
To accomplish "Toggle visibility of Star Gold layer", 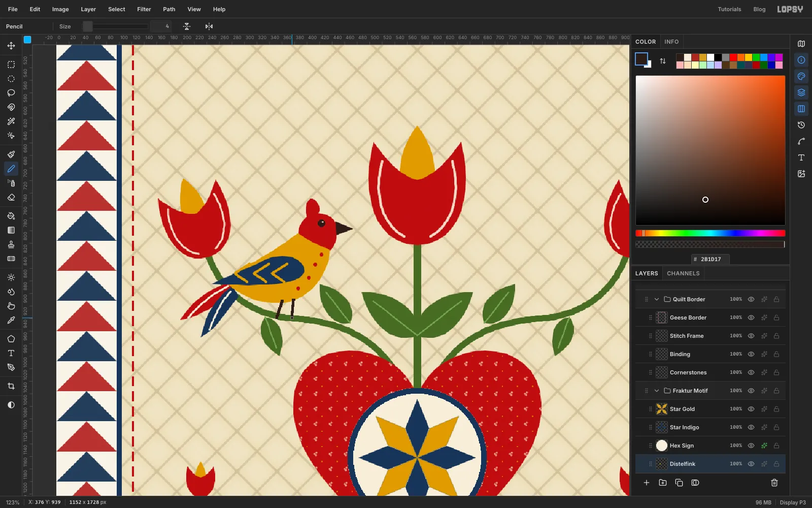I will coord(751,409).
